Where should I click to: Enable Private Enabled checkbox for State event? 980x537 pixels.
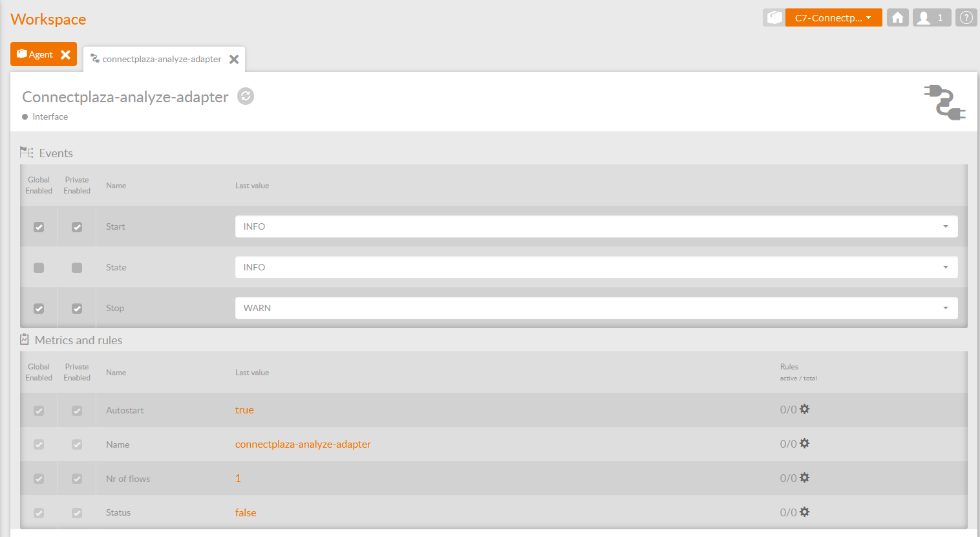click(77, 268)
